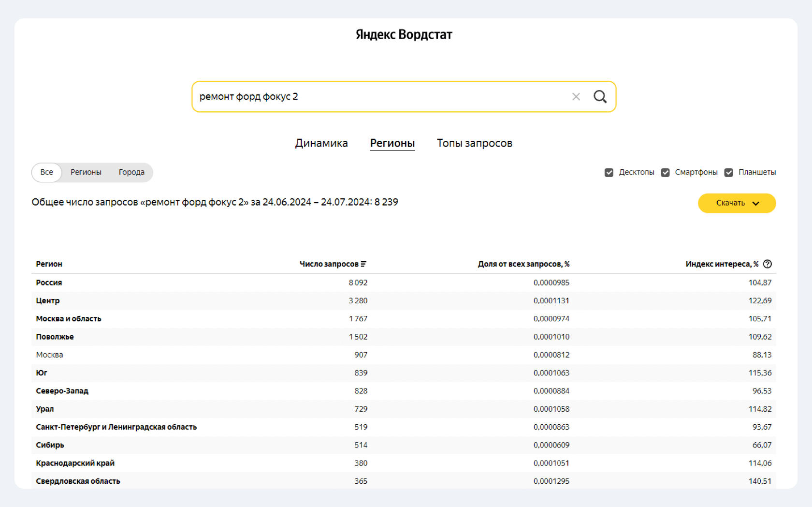Select the Центр region row
Image resolution: width=812 pixels, height=507 pixels.
coord(404,300)
